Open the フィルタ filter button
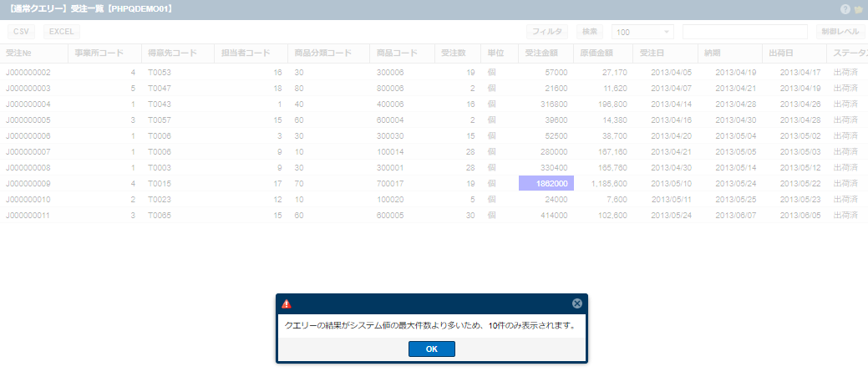This screenshot has width=868, height=382. click(547, 32)
